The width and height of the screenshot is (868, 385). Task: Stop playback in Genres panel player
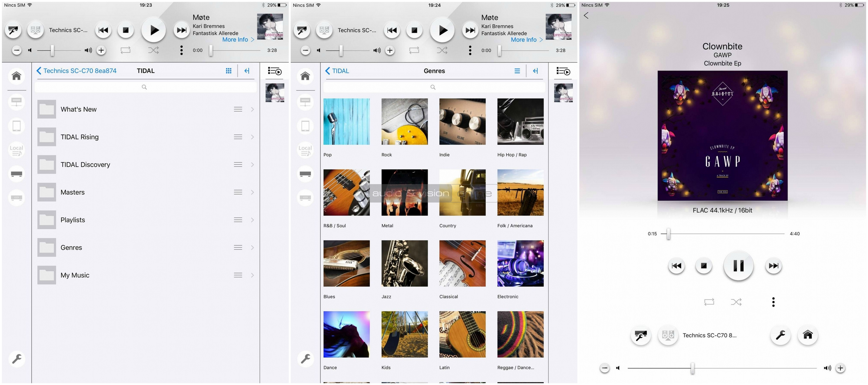pos(414,30)
